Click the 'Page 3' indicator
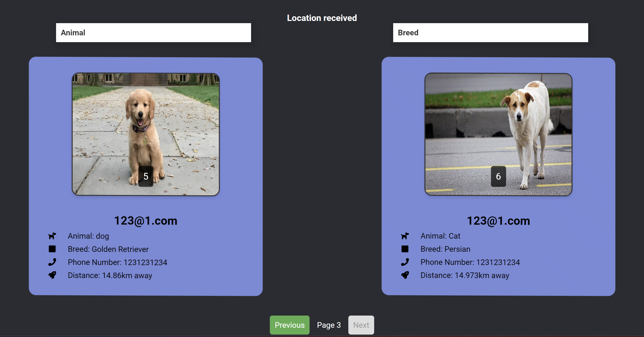Image resolution: width=644 pixels, height=337 pixels. 329,325
